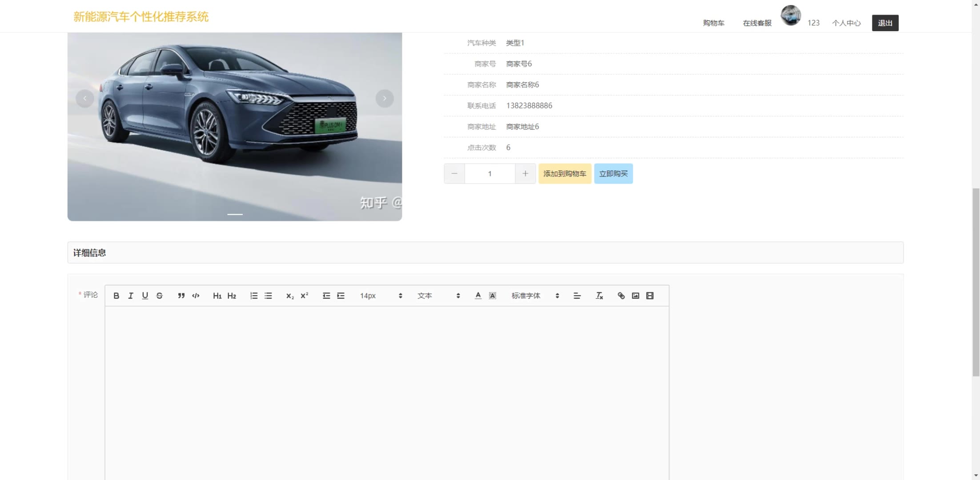This screenshot has height=480, width=980.
Task: Insert a blockquote in the comment
Action: pyautogui.click(x=181, y=296)
